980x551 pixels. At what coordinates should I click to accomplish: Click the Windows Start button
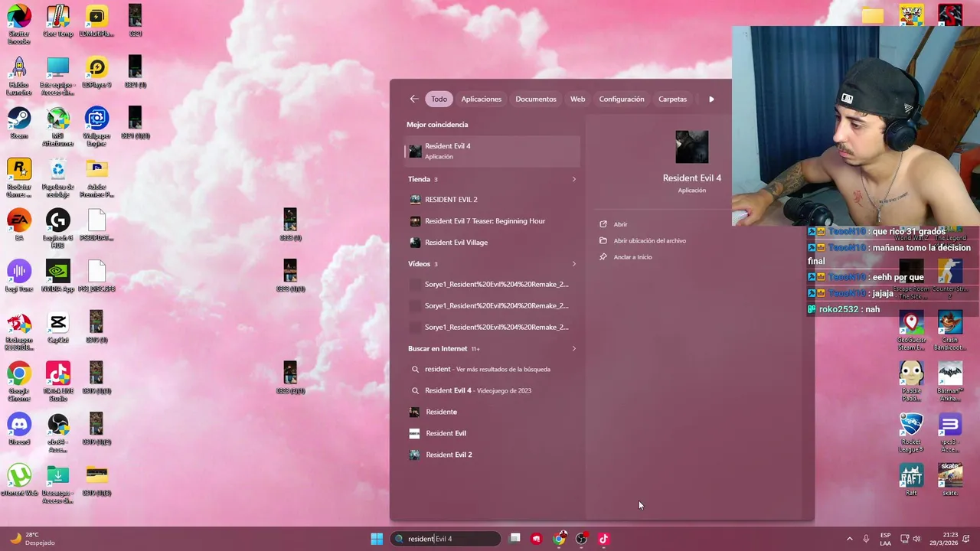(377, 539)
